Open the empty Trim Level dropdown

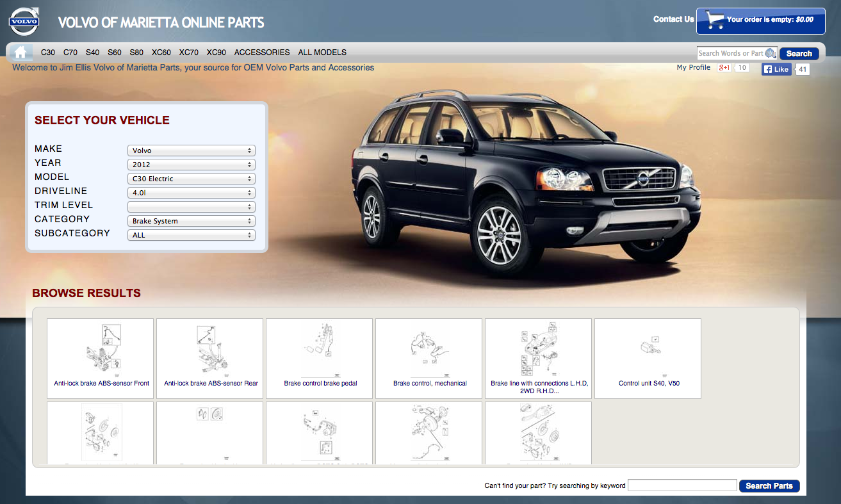(x=191, y=207)
